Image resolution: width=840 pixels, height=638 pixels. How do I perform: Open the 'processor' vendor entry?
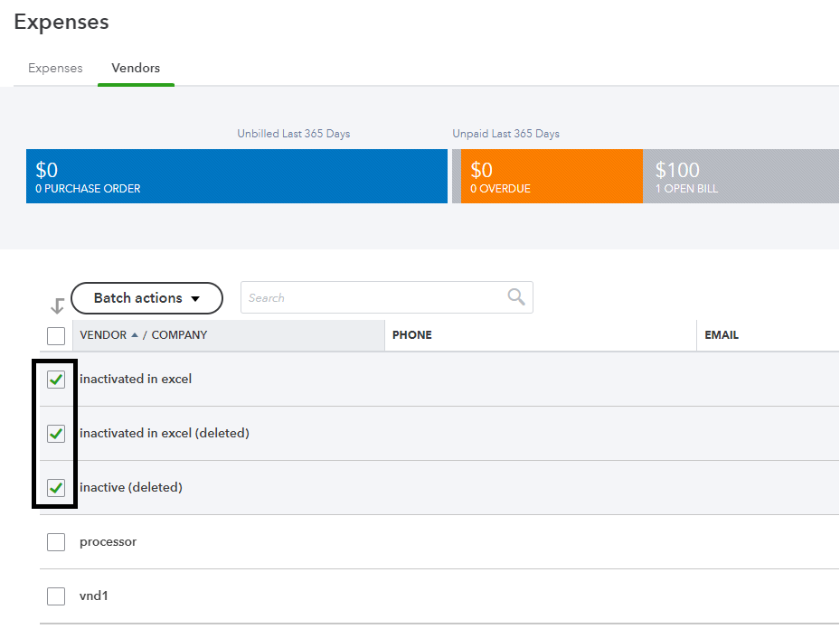tap(109, 542)
